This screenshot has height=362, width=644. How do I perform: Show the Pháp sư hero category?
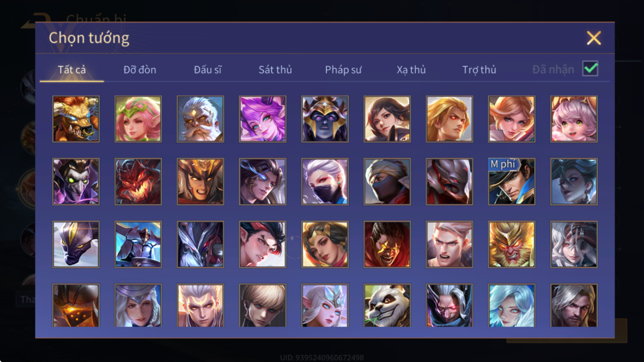[343, 70]
